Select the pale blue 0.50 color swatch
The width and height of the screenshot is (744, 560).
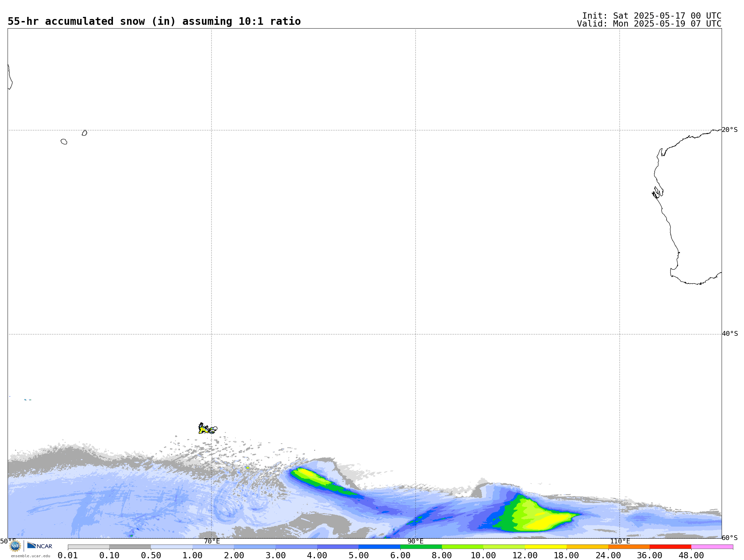(x=172, y=547)
